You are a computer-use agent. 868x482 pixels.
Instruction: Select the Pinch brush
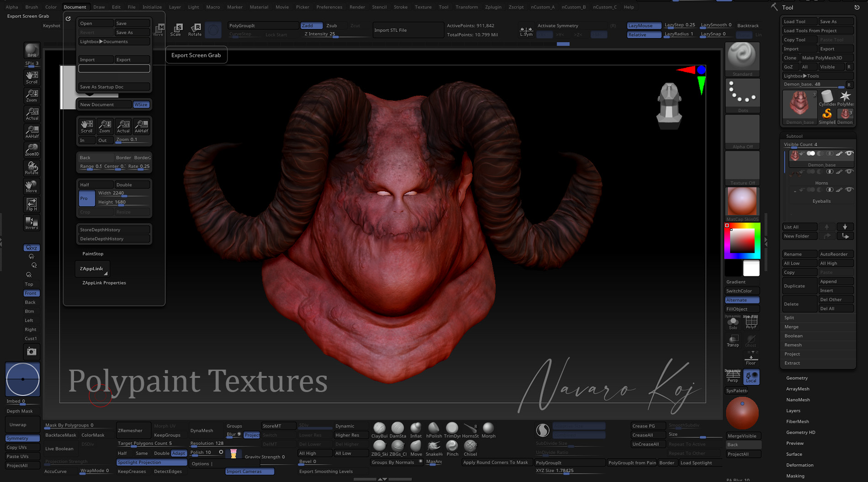point(452,448)
